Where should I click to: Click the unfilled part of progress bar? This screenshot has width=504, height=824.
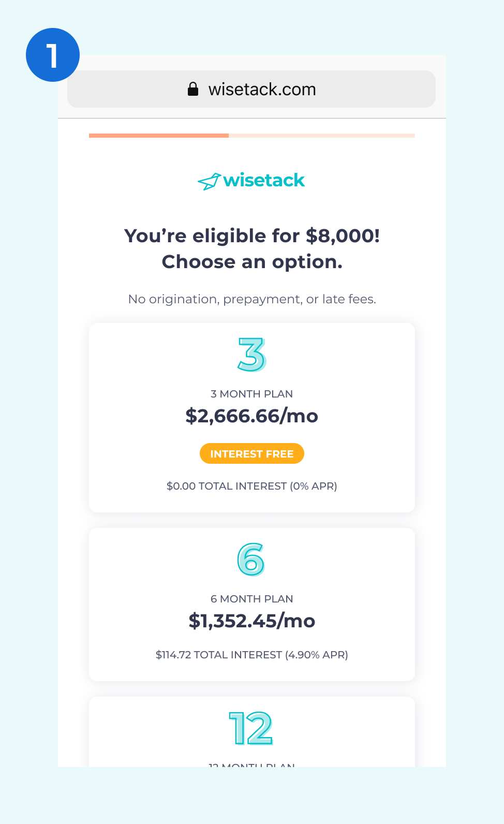322,136
